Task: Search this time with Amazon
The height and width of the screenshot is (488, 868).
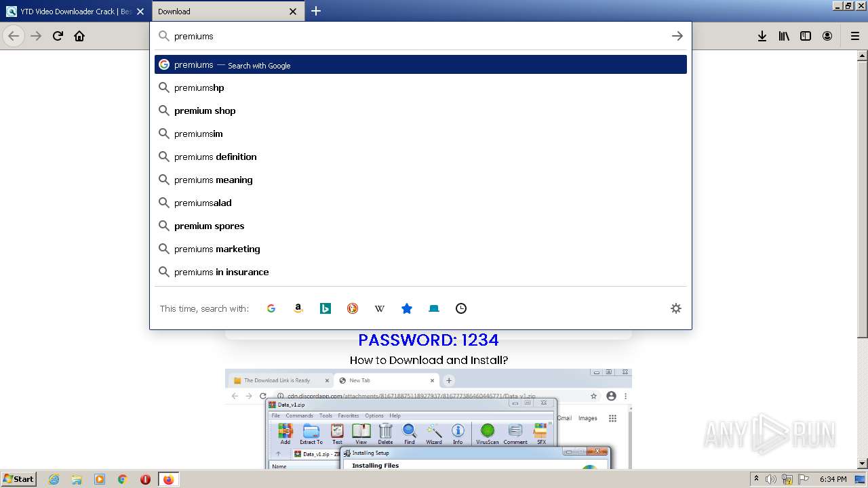Action: (x=298, y=308)
